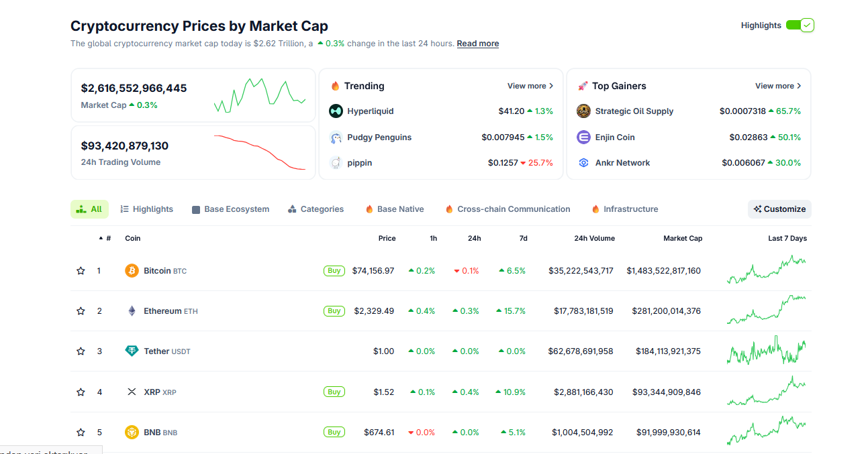Click the rocket icon beside Top Gainers
Screen dimensions: 868x454
pos(583,86)
